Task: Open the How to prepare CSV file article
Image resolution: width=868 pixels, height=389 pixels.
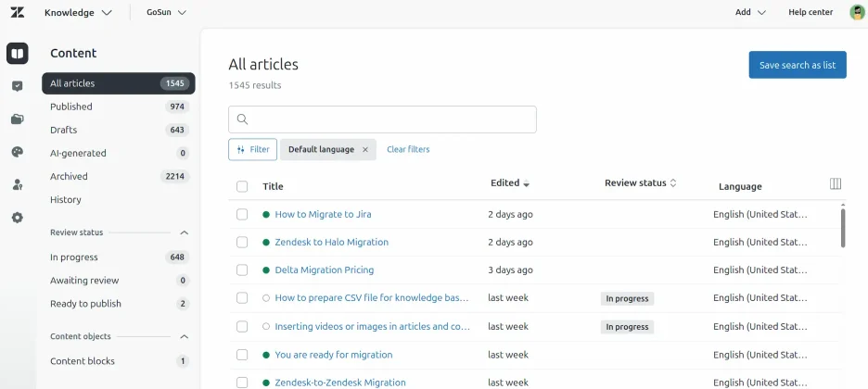Action: [372, 298]
